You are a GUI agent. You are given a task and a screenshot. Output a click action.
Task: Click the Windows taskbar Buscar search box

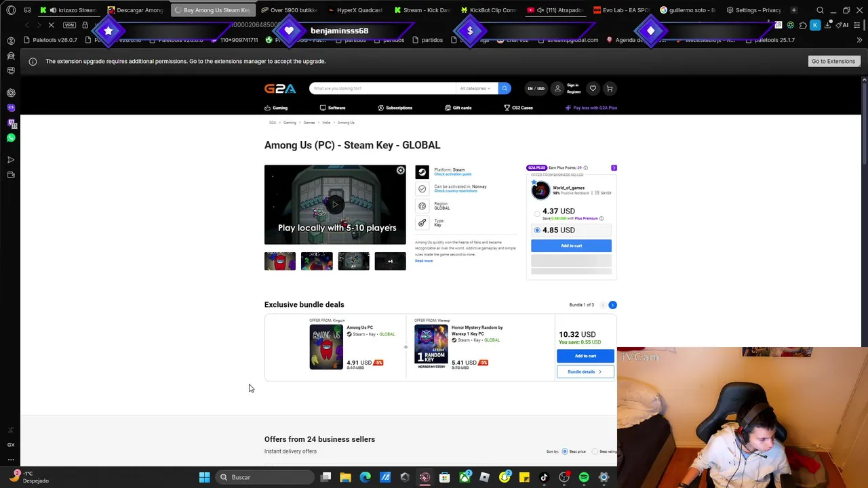click(x=264, y=477)
